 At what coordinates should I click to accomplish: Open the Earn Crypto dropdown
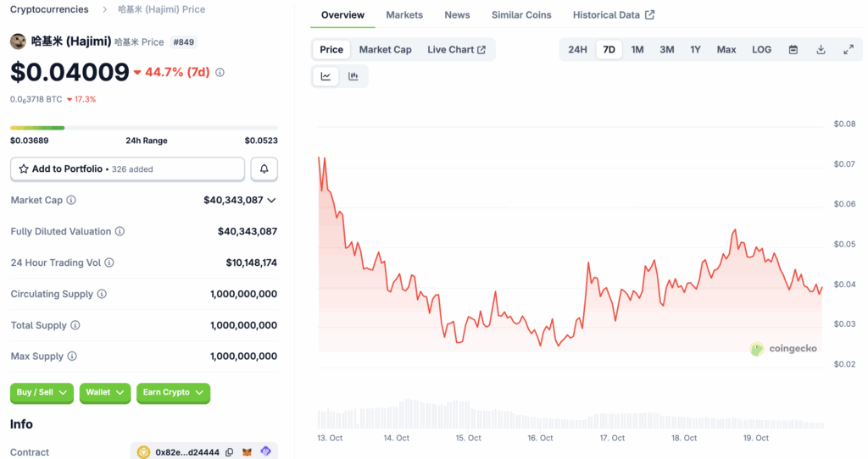[173, 393]
